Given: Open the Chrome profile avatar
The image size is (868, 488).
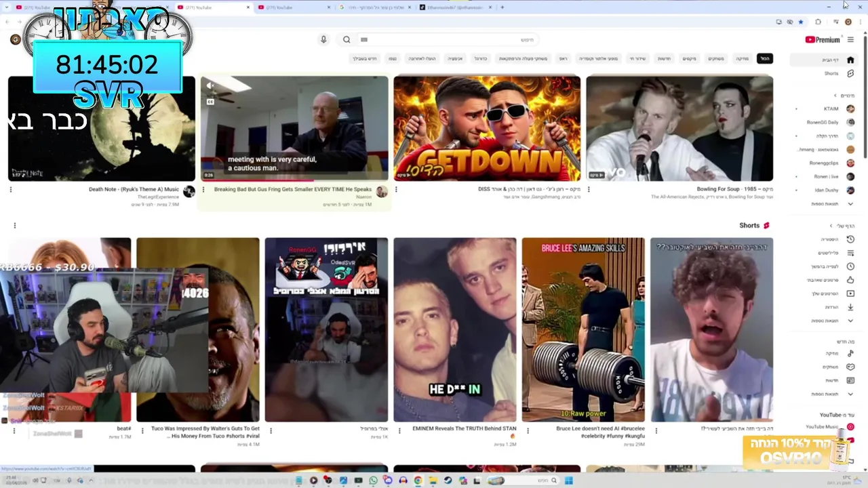Looking at the screenshot, I should pos(848,22).
